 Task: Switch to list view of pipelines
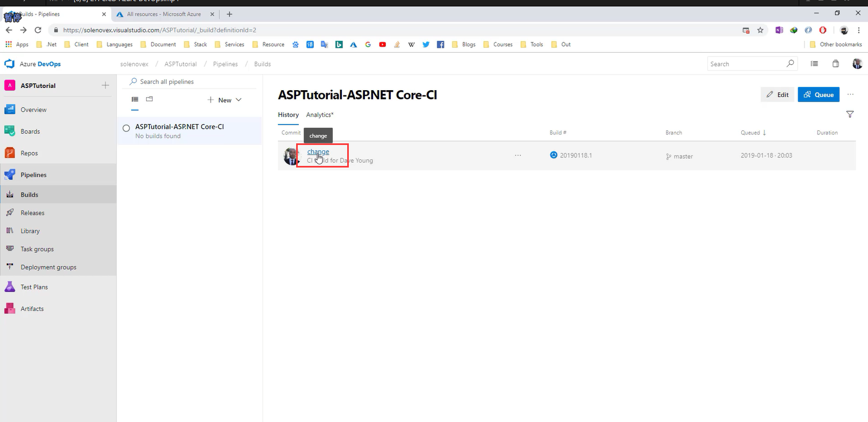[x=135, y=99]
